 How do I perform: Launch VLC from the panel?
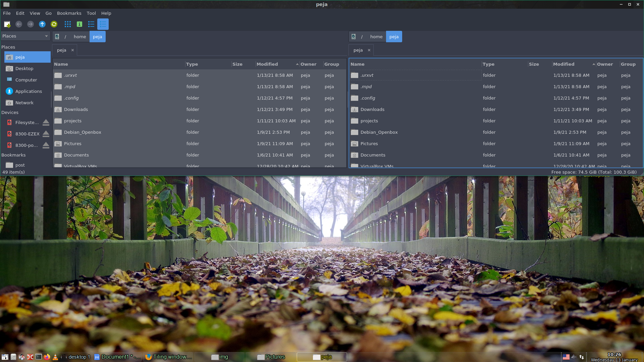[x=55, y=357]
